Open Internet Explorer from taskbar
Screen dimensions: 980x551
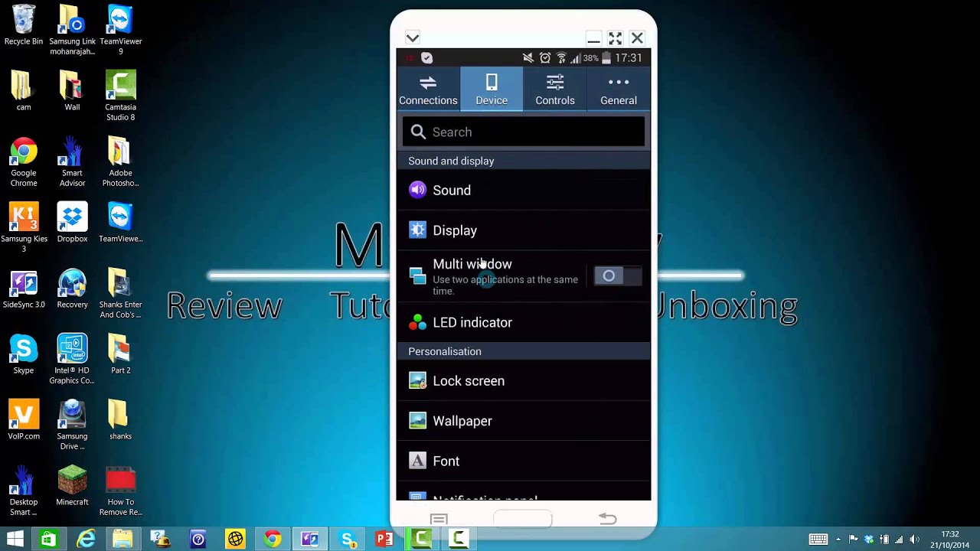pos(86,539)
